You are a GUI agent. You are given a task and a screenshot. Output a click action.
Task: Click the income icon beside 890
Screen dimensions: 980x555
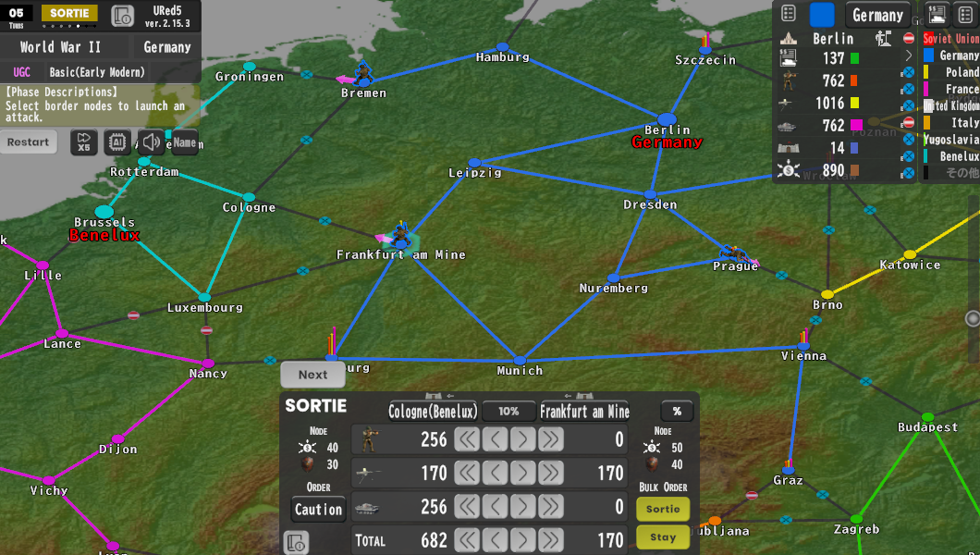point(788,170)
